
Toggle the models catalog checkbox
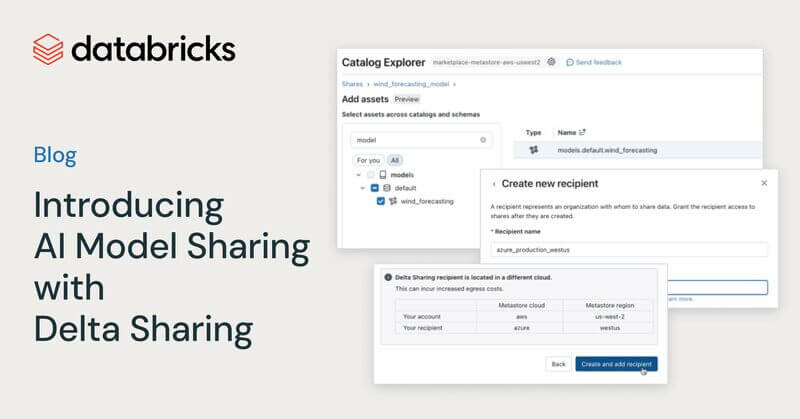click(371, 175)
